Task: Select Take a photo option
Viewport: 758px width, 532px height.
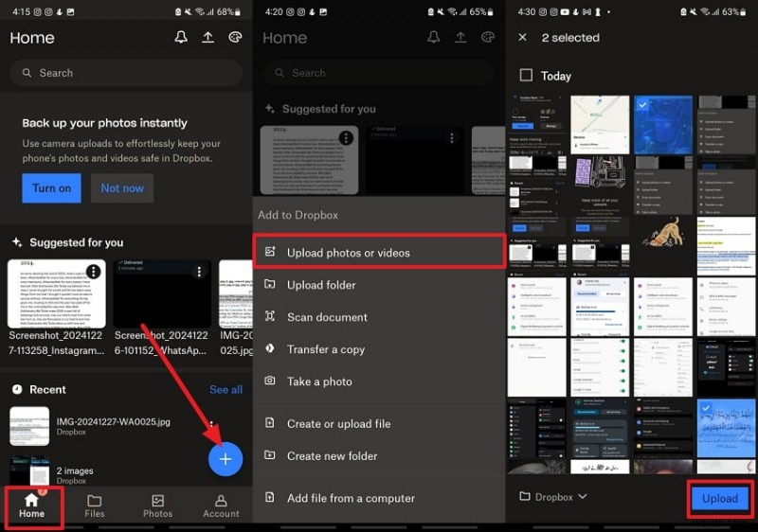Action: click(379, 381)
